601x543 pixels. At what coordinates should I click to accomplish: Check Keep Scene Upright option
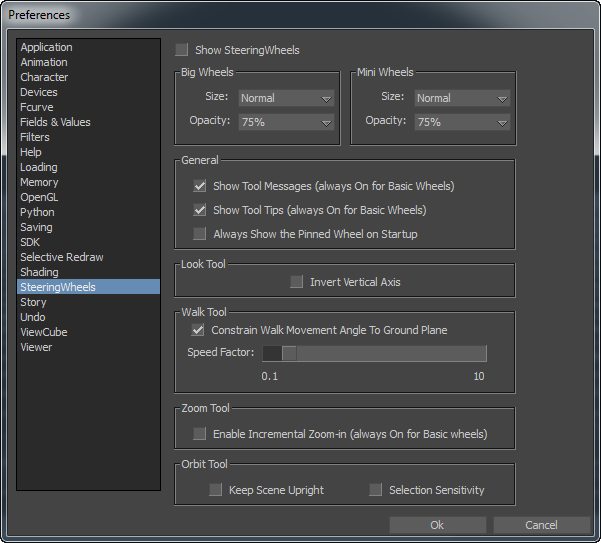point(215,490)
